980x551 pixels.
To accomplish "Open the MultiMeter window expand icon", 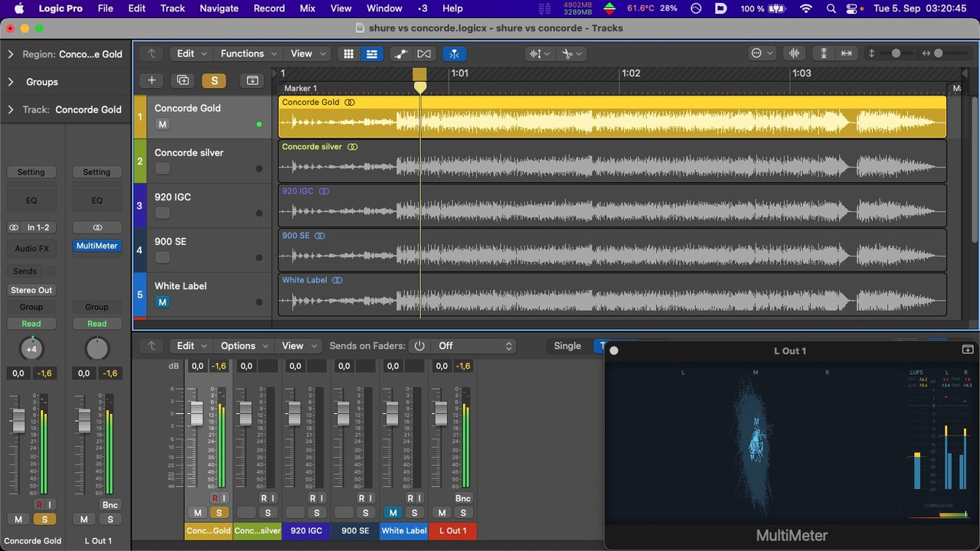I will tap(967, 350).
